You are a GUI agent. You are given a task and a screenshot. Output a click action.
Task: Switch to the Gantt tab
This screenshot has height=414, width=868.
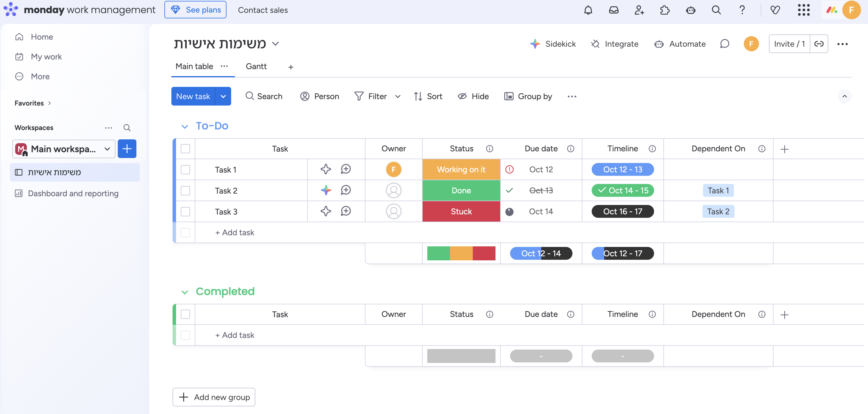click(x=256, y=66)
